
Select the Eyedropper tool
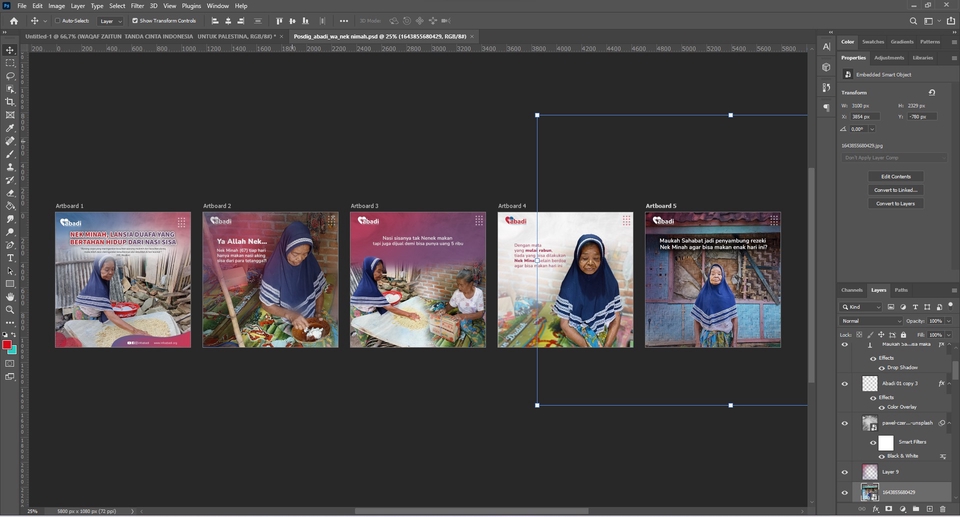10,128
